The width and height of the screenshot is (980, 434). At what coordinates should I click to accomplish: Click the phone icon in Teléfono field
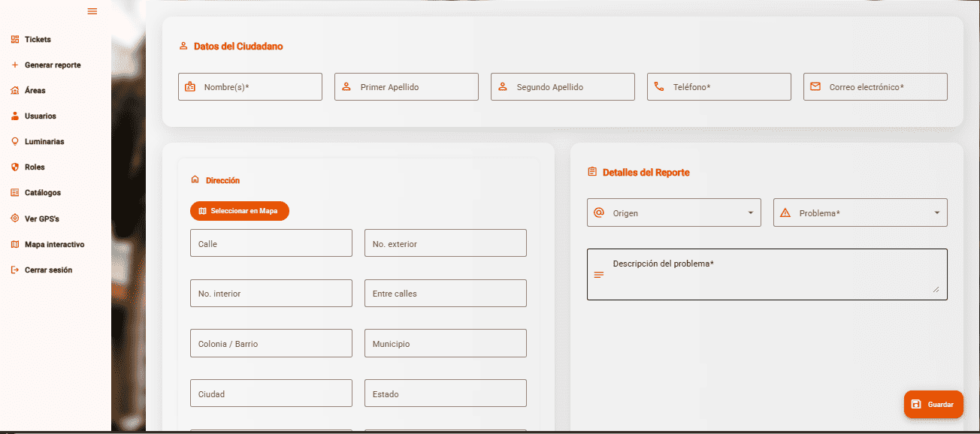pyautogui.click(x=659, y=87)
